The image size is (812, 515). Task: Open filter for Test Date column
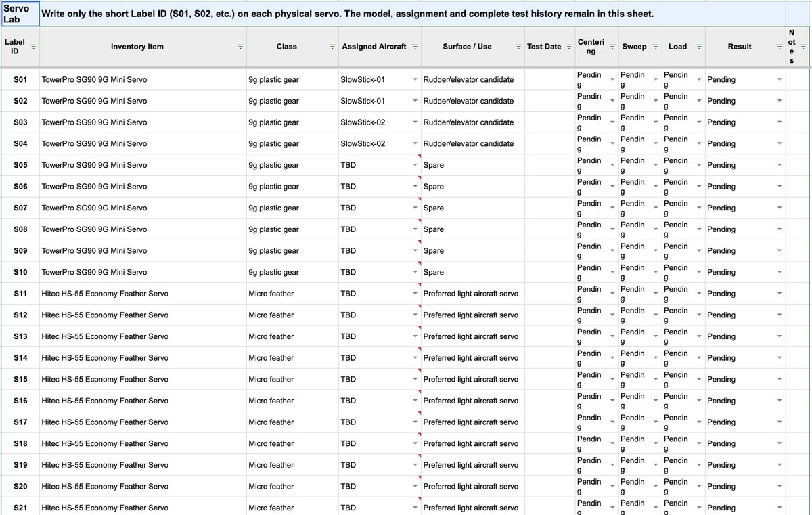pos(569,47)
